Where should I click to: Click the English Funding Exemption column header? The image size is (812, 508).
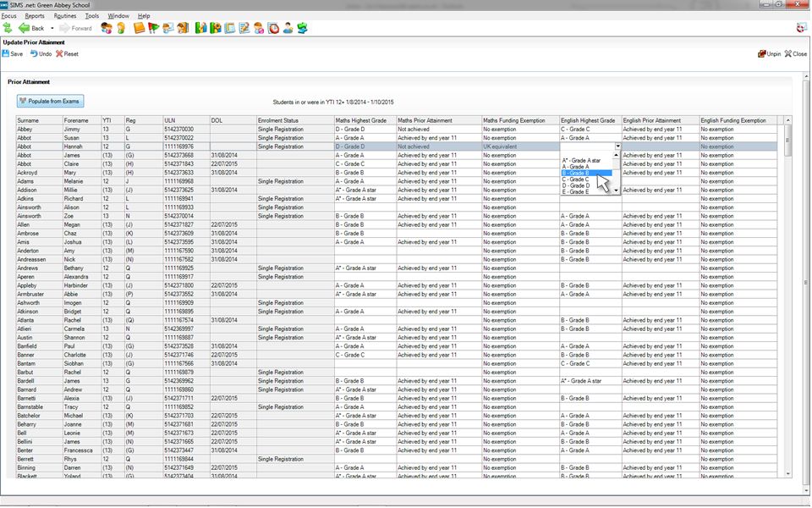(x=738, y=120)
